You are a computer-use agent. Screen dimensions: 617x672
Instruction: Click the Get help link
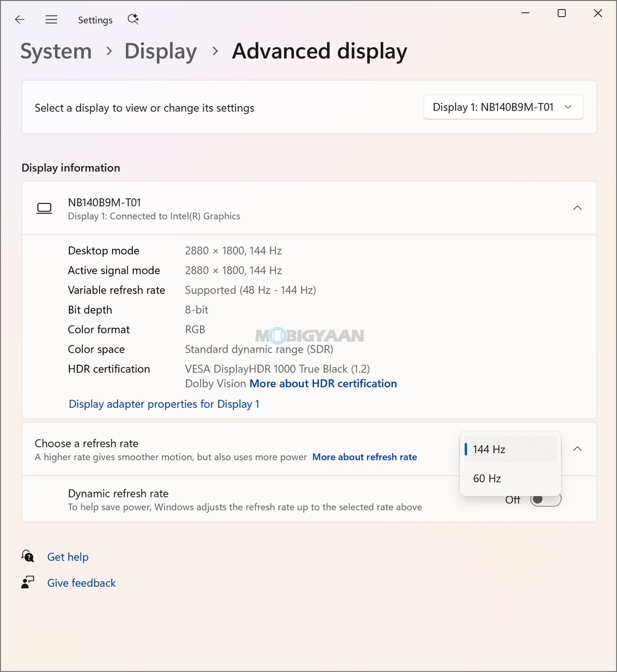click(x=68, y=557)
